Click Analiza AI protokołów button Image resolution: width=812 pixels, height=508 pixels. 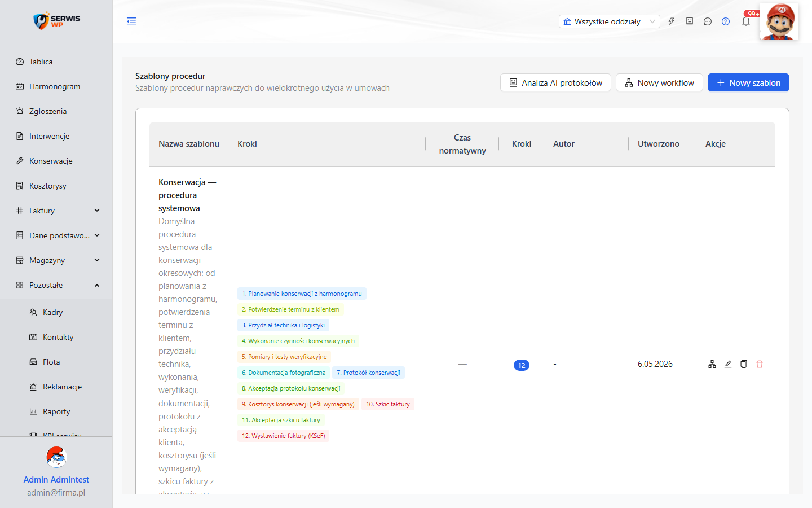(555, 82)
